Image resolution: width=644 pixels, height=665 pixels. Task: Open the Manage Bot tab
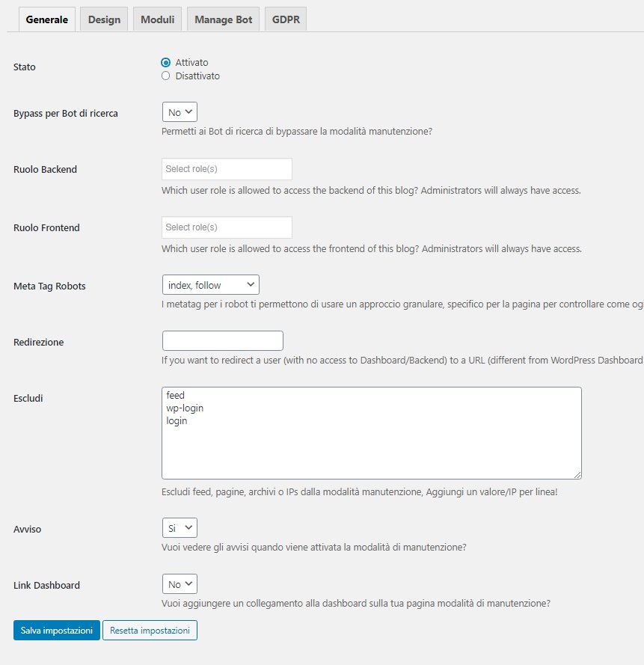point(224,19)
